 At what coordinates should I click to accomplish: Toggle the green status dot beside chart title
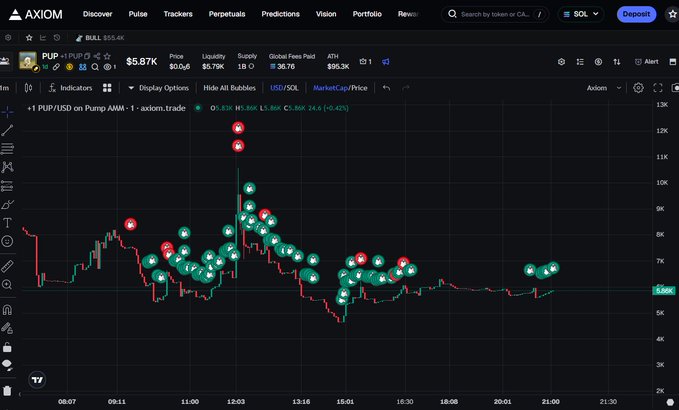(198, 108)
